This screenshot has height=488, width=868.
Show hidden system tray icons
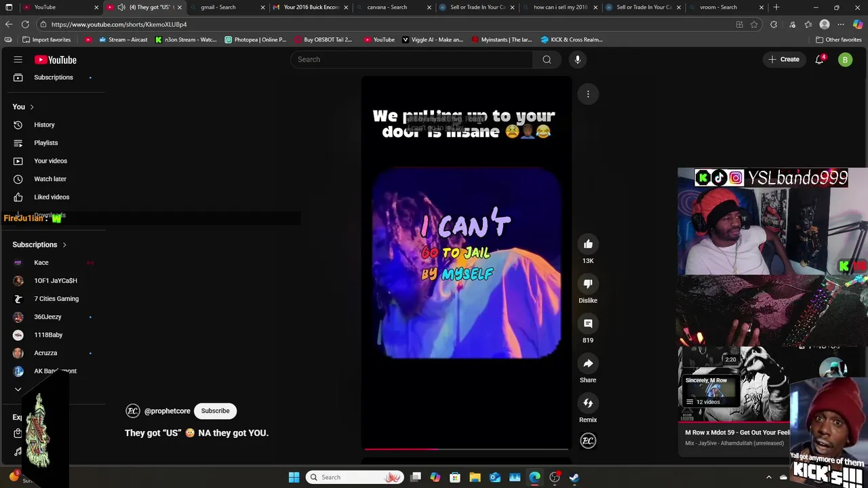768,477
